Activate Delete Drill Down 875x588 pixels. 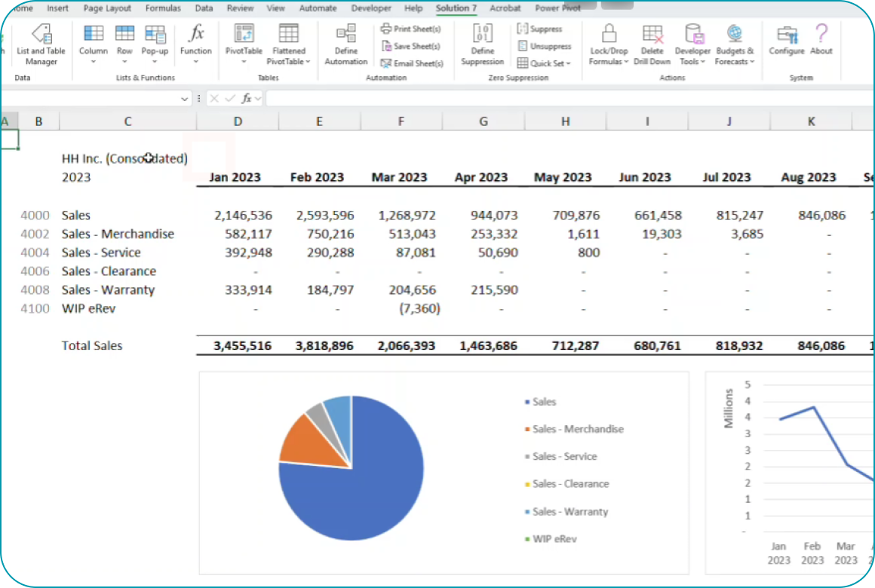point(652,43)
